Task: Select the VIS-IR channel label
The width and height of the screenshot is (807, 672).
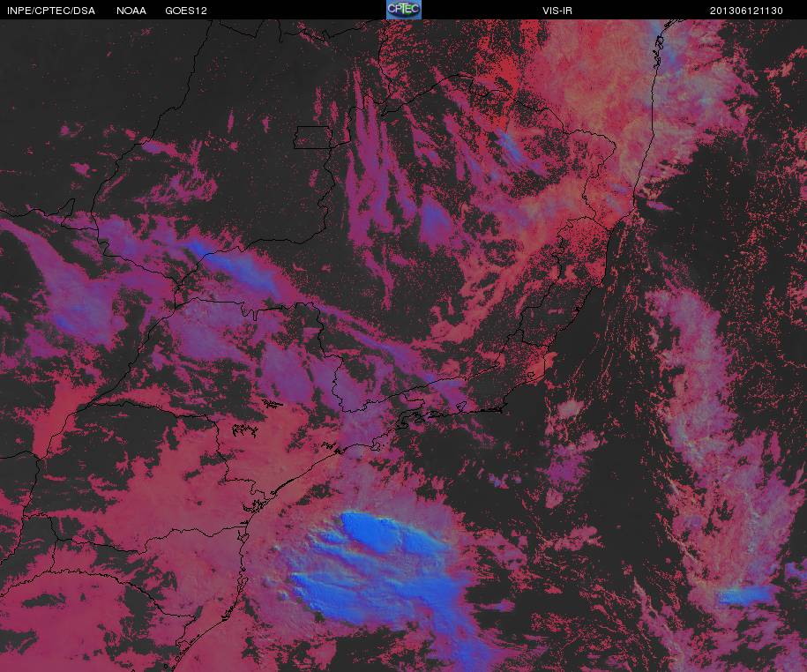Action: click(x=557, y=11)
